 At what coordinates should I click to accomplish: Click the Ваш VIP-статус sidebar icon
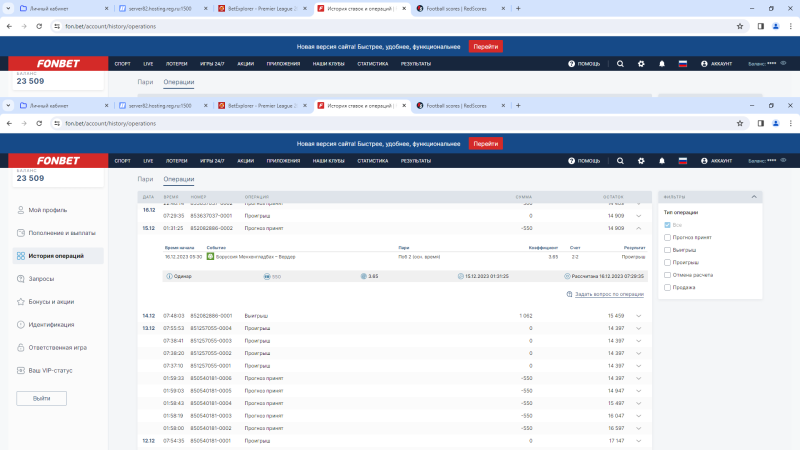pyautogui.click(x=21, y=370)
